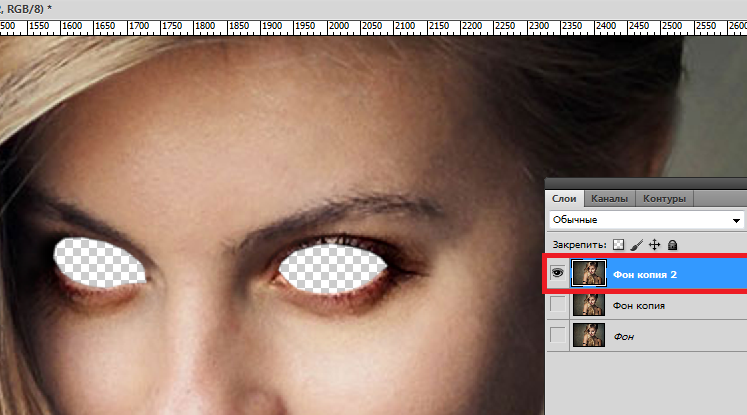
Task: Toggle lock transparent pixels icon
Action: pyautogui.click(x=618, y=245)
